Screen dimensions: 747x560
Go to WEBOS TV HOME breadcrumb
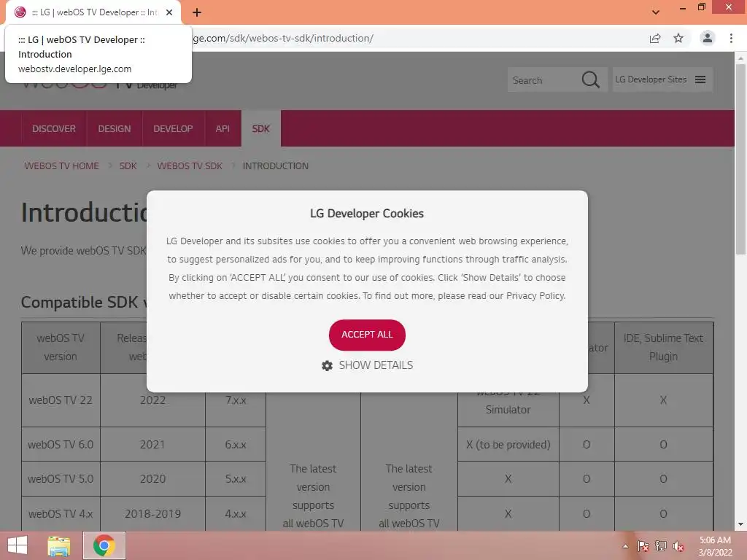[62, 166]
